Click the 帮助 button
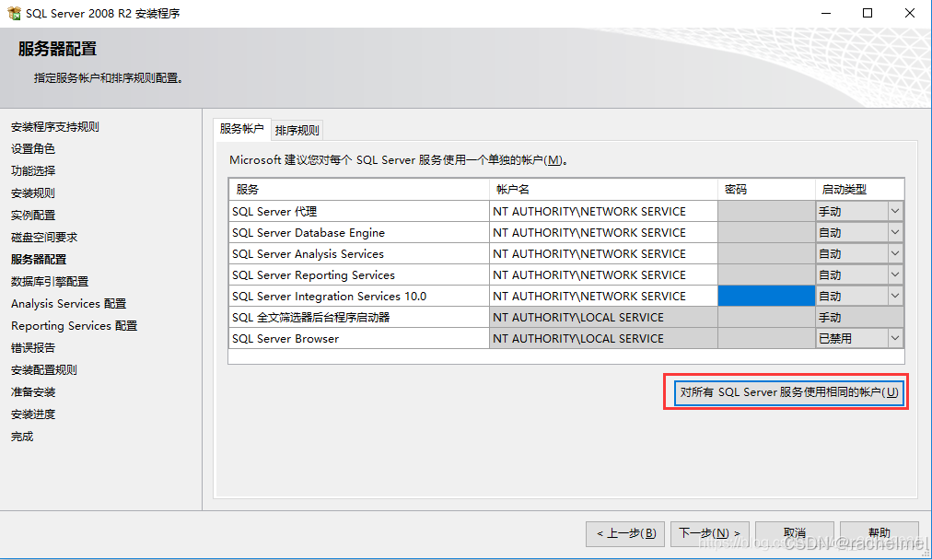932x560 pixels. tap(879, 532)
